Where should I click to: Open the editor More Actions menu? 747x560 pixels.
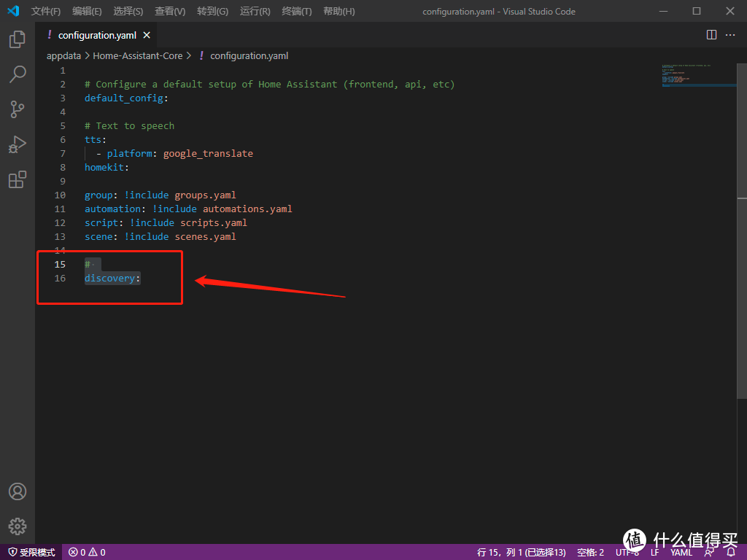coord(729,35)
